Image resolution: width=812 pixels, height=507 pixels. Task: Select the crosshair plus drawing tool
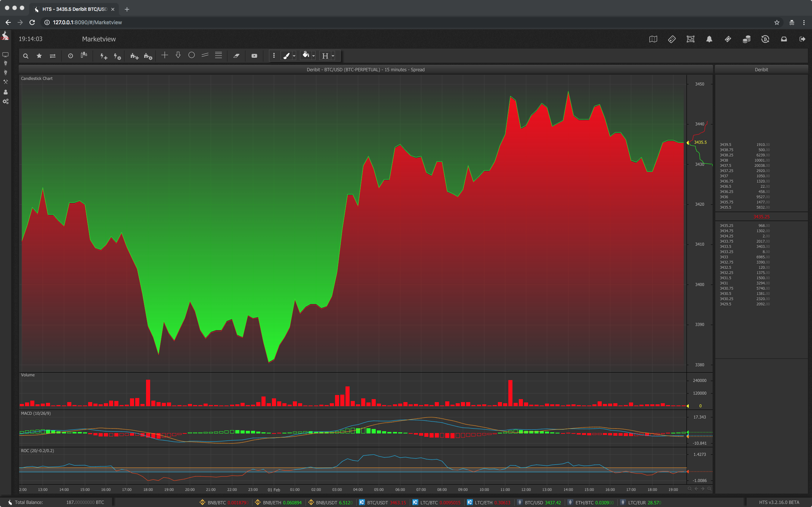click(x=164, y=55)
